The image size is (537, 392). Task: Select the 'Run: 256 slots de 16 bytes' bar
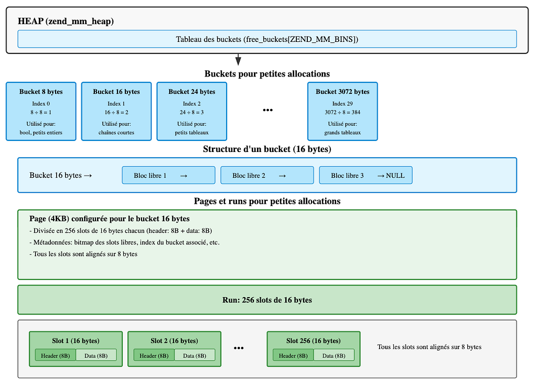(x=267, y=300)
